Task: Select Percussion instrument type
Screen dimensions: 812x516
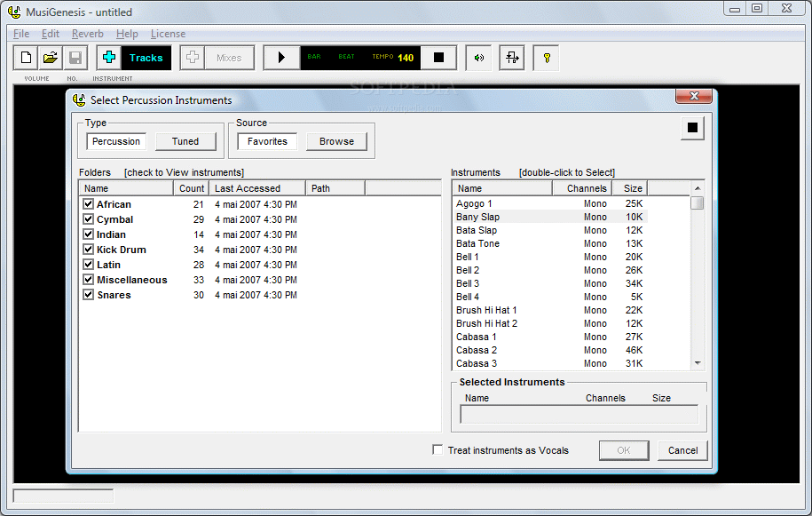Action: 116,141
